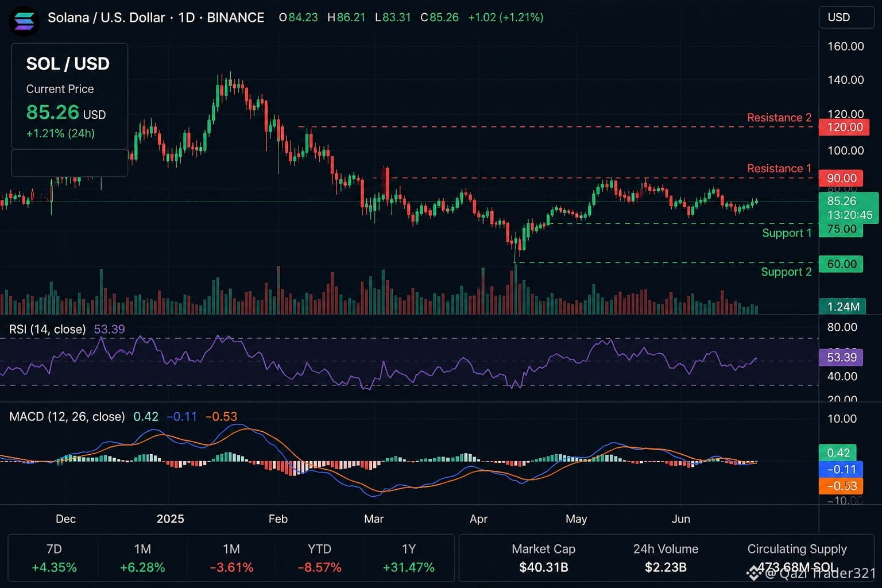Click the BINANCE exchange name in header
Image resolution: width=882 pixels, height=588 pixels.
tap(235, 17)
